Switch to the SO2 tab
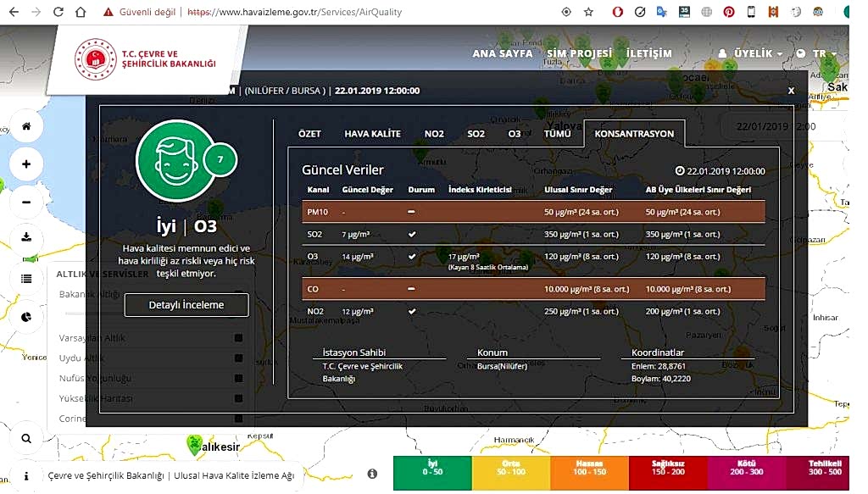 (476, 134)
